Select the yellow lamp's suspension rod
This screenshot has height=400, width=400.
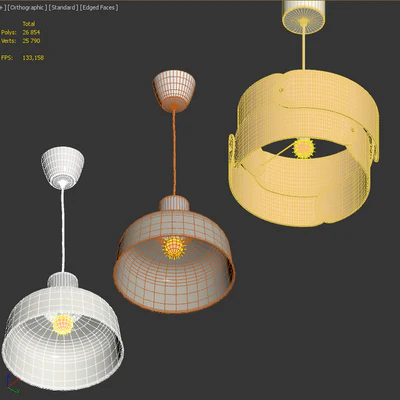click(303, 50)
